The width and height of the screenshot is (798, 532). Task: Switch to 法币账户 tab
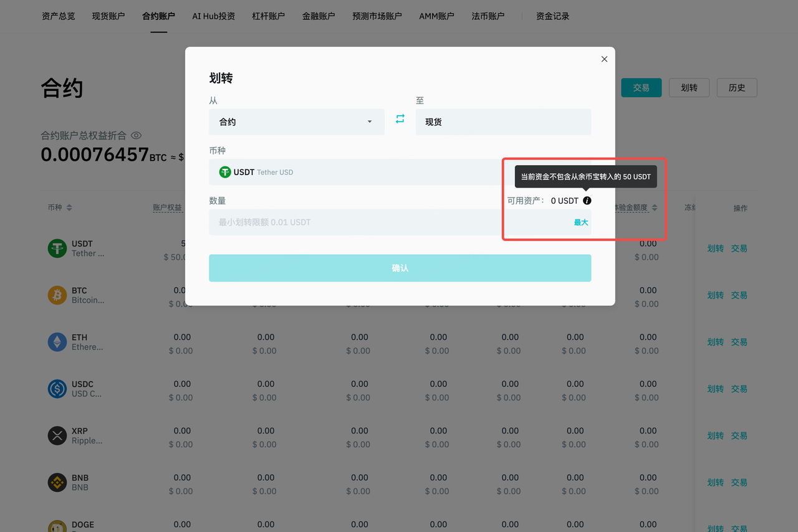(x=488, y=16)
